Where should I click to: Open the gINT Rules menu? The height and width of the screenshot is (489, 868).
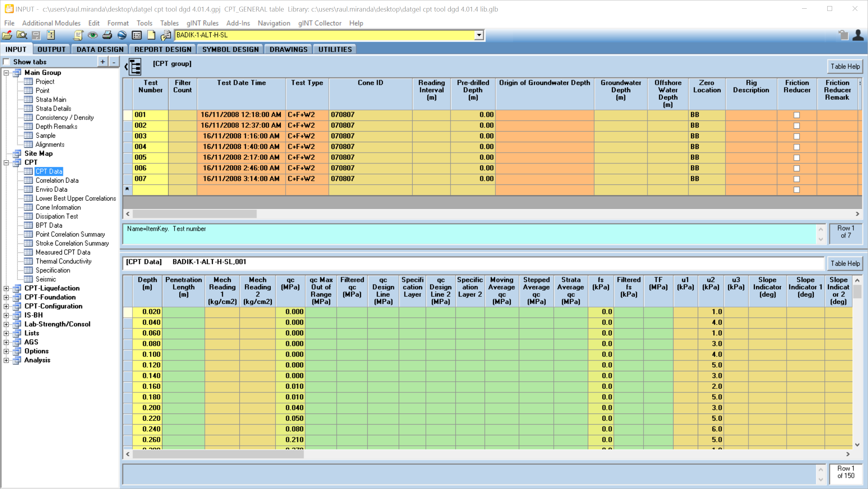click(202, 23)
